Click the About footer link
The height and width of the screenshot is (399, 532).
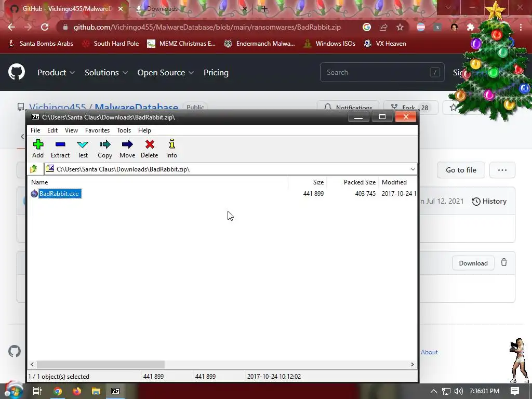tap(429, 352)
